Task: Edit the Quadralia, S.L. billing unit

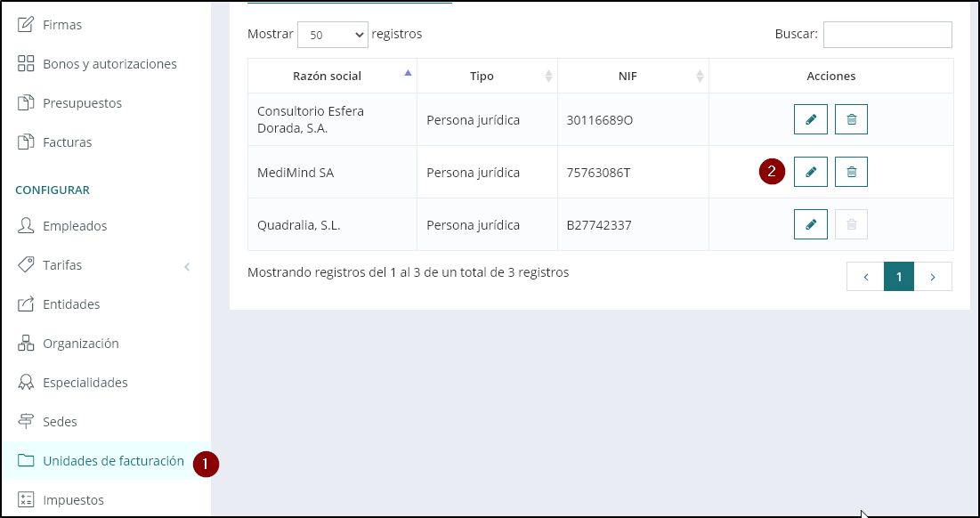Action: pyautogui.click(x=810, y=224)
